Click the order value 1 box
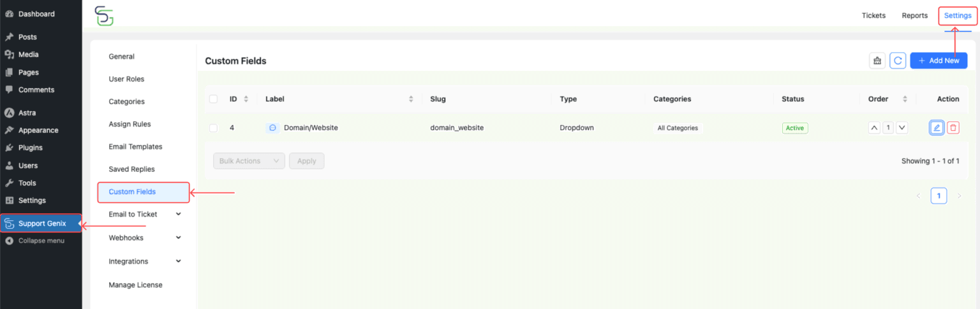 tap(887, 128)
